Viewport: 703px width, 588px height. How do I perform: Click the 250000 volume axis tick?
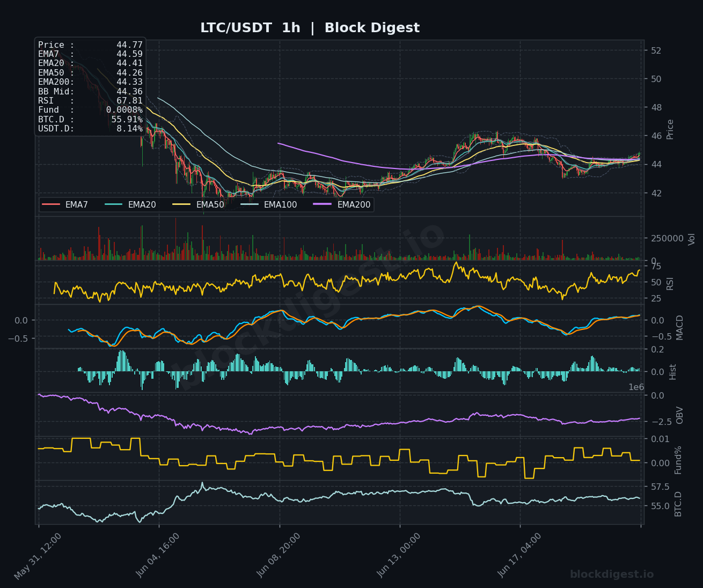pos(667,238)
